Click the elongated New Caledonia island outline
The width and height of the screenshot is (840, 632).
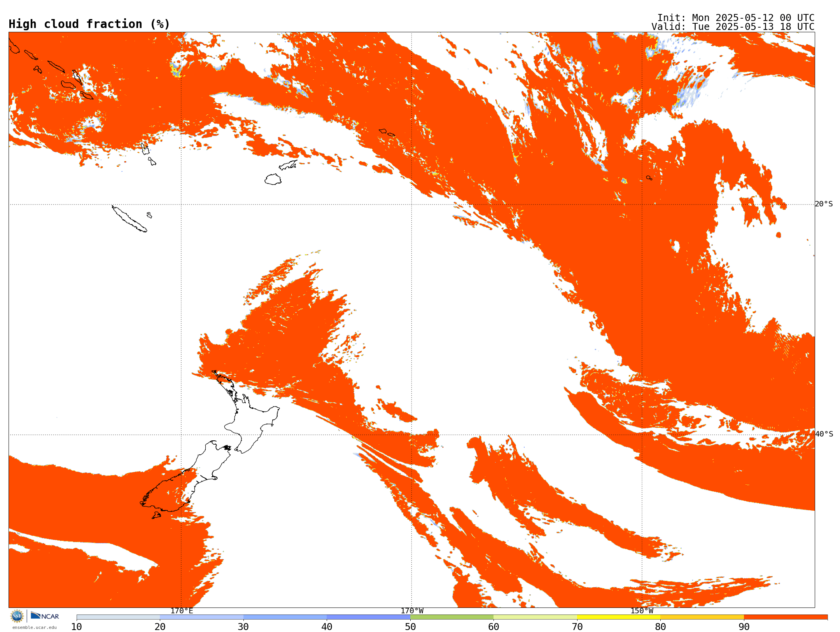coord(129,219)
